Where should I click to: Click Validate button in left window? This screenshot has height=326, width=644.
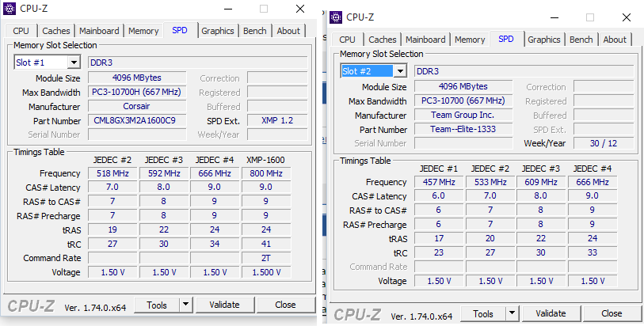point(224,305)
